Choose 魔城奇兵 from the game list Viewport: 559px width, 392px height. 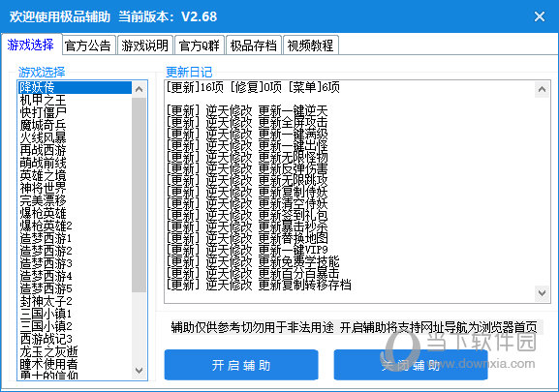(x=75, y=125)
